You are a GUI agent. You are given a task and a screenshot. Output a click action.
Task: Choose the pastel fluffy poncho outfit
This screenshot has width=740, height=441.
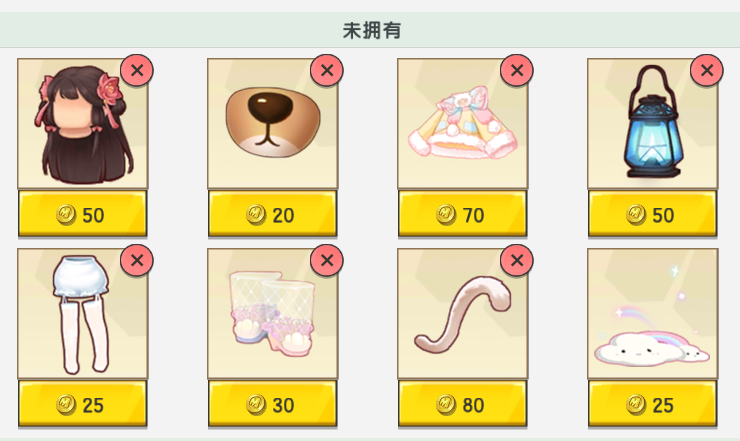click(462, 124)
